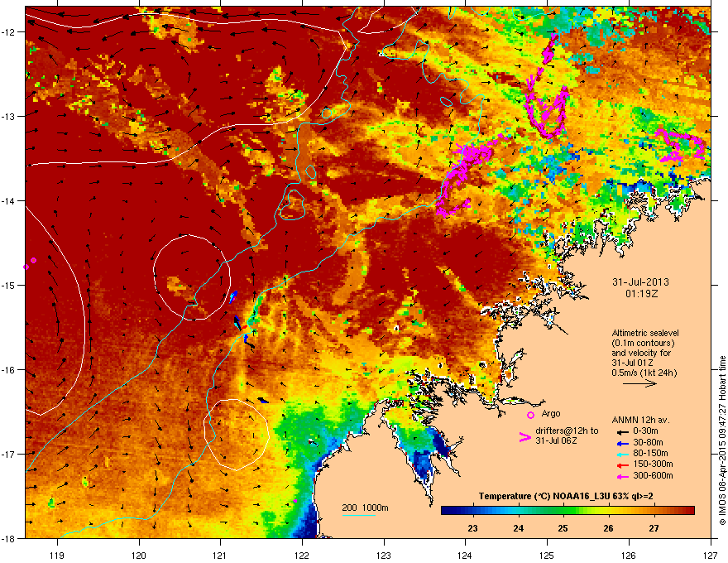
Task: Click the '31-Jul-2013' date label
Action: tap(640, 282)
